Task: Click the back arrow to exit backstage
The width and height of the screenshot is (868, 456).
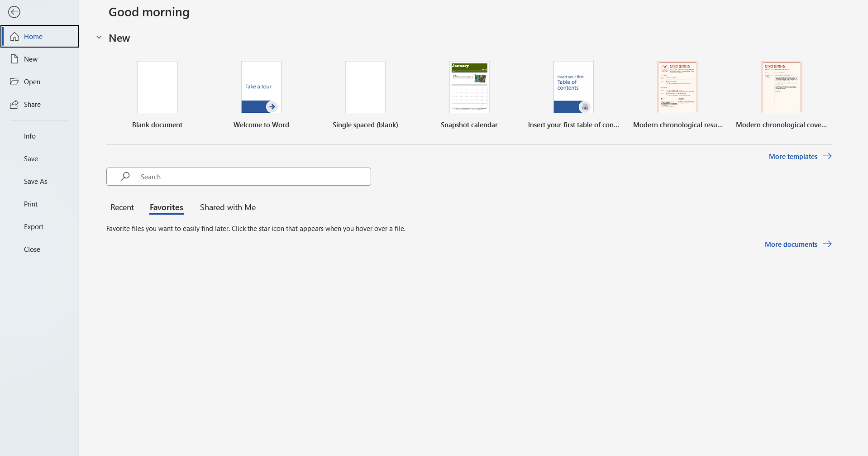Action: [14, 12]
